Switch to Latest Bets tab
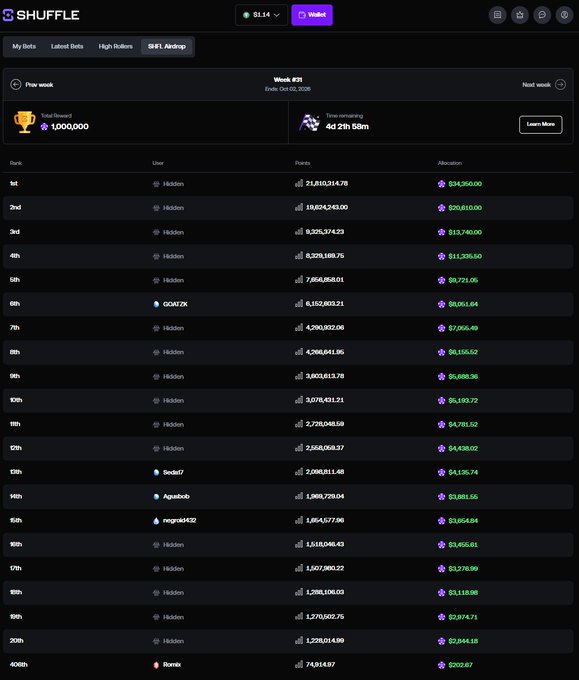Viewport: 579px width, 680px height. pos(67,46)
